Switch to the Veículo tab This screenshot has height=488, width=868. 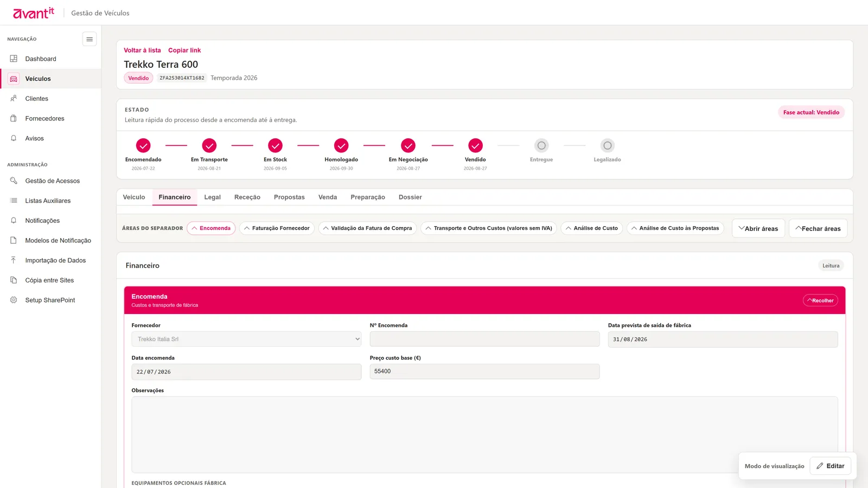(134, 197)
